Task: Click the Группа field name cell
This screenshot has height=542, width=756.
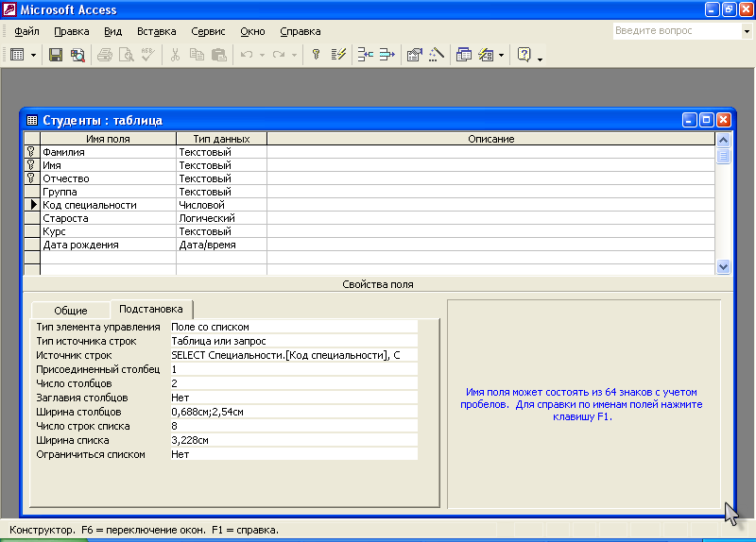Action: click(x=109, y=192)
